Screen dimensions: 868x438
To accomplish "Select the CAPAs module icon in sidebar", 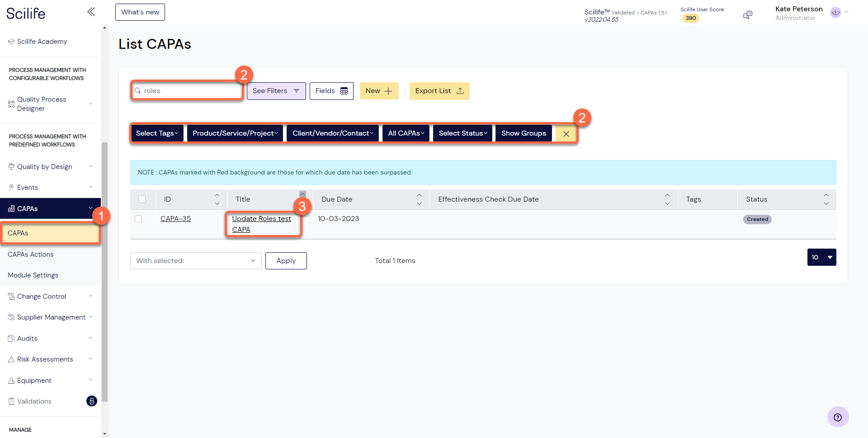I will (x=11, y=208).
